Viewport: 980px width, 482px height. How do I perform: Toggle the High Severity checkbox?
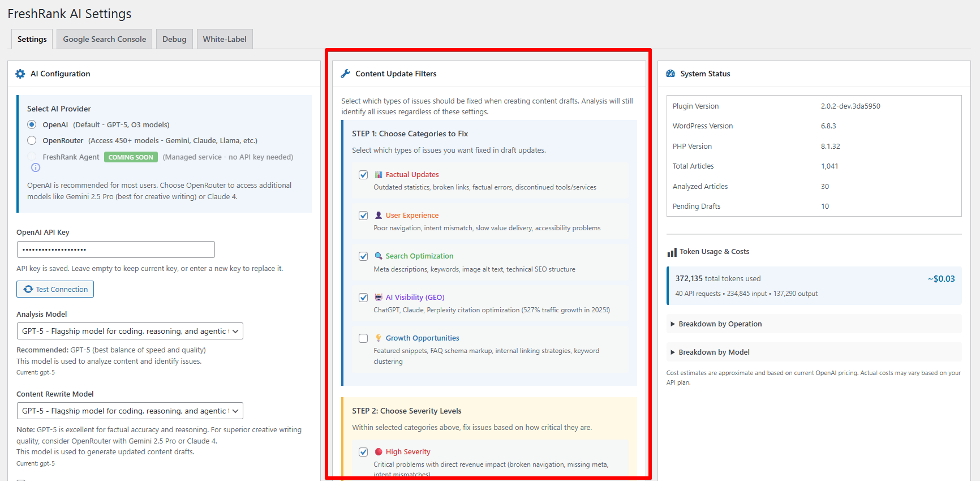click(x=363, y=452)
